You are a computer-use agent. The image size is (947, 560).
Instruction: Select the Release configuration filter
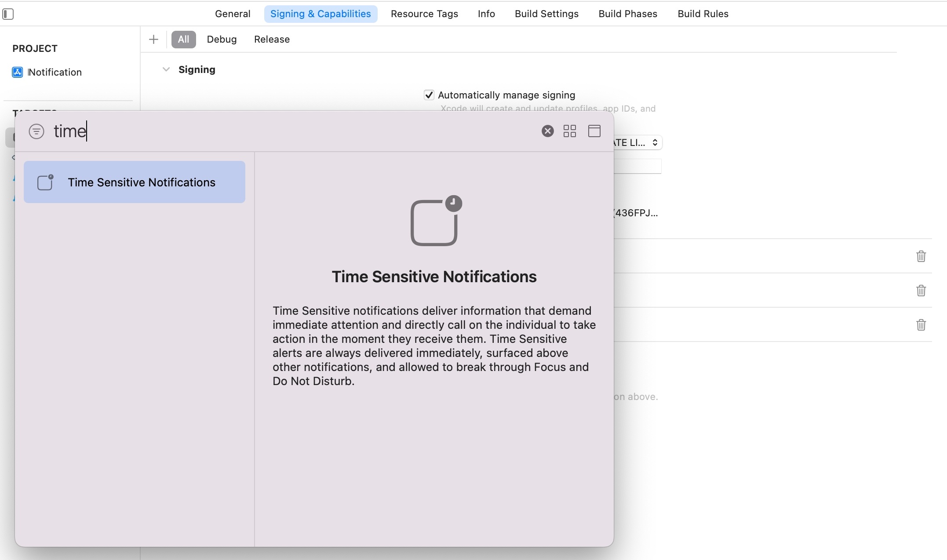tap(272, 40)
